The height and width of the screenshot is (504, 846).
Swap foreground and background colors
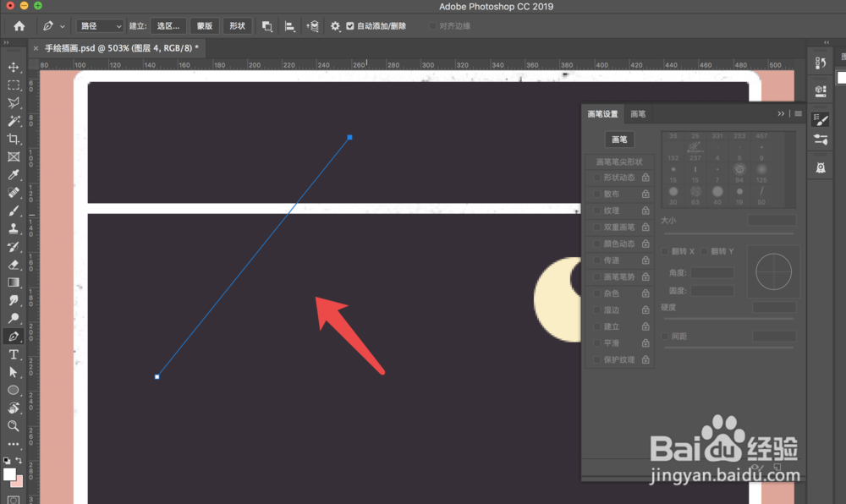point(19,461)
